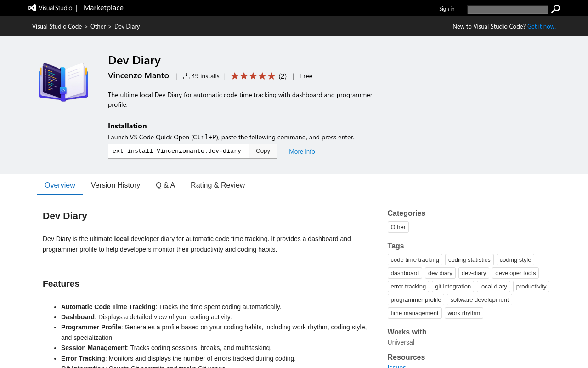Switch to Rating & Review tab

coord(218,185)
